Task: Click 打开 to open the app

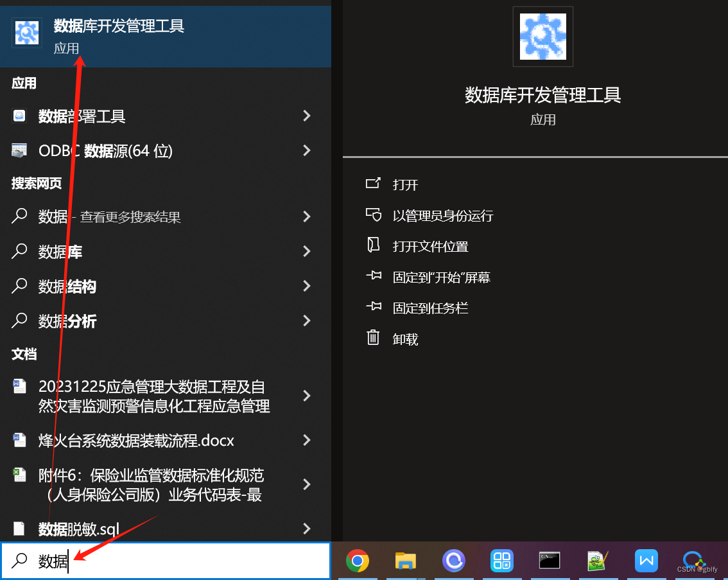Action: (x=405, y=184)
